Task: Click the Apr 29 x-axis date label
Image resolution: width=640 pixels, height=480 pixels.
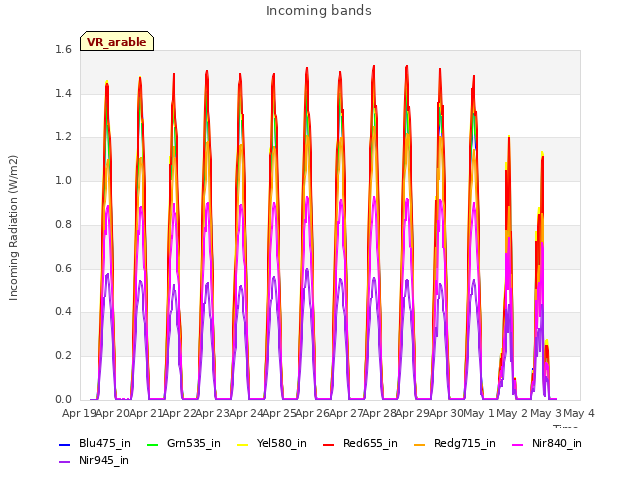Action: click(x=413, y=413)
